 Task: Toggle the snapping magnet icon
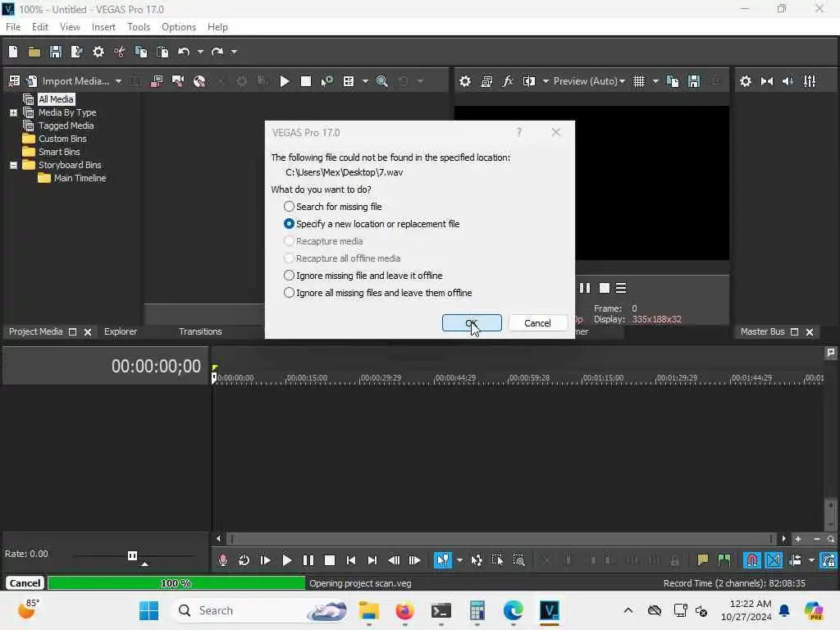point(752,560)
